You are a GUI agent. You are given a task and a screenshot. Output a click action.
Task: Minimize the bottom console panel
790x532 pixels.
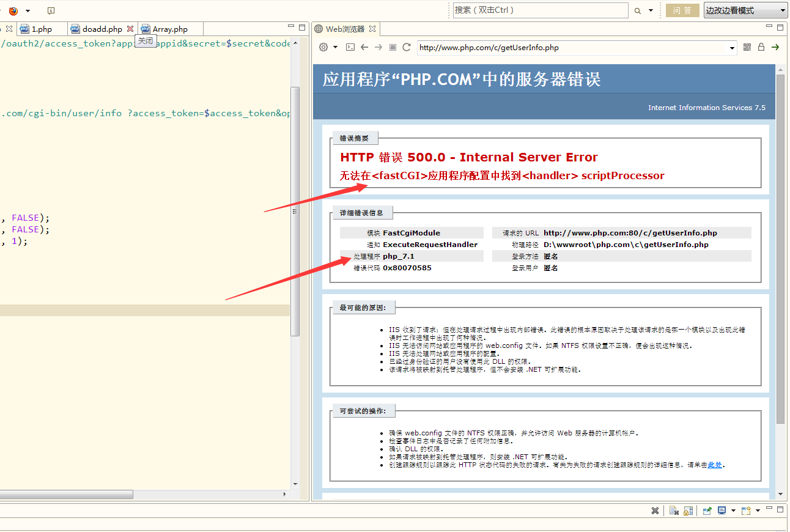[769, 509]
